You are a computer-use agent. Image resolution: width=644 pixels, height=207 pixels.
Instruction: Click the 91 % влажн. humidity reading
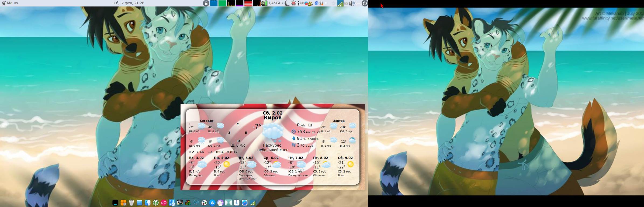305,138
